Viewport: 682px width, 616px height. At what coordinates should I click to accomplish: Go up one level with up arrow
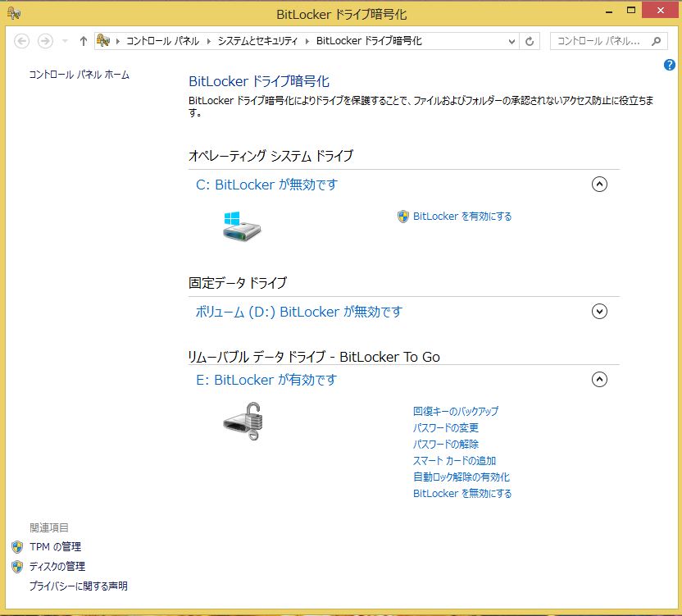click(84, 41)
